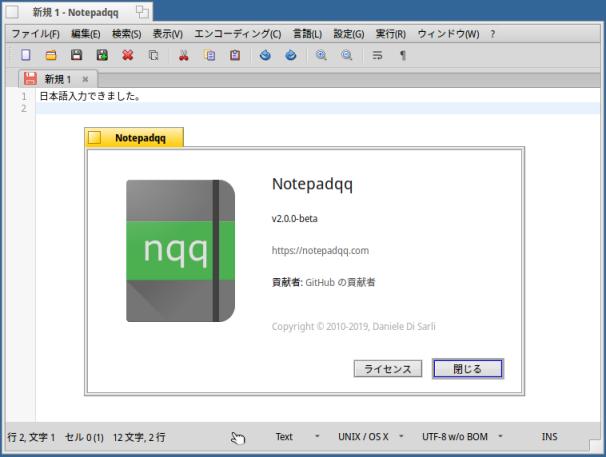Click the 行 2, 文字 1 status text
The width and height of the screenshot is (606, 457).
tap(31, 437)
